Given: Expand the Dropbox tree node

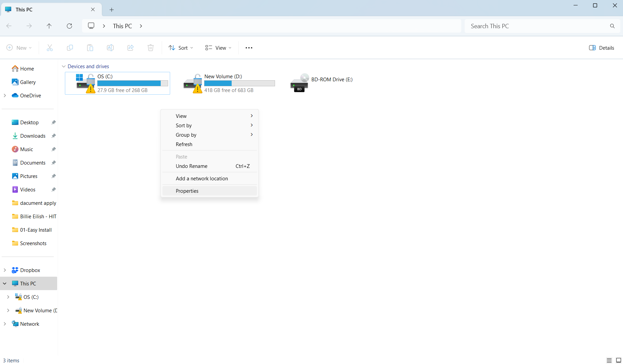Looking at the screenshot, I should 5,270.
